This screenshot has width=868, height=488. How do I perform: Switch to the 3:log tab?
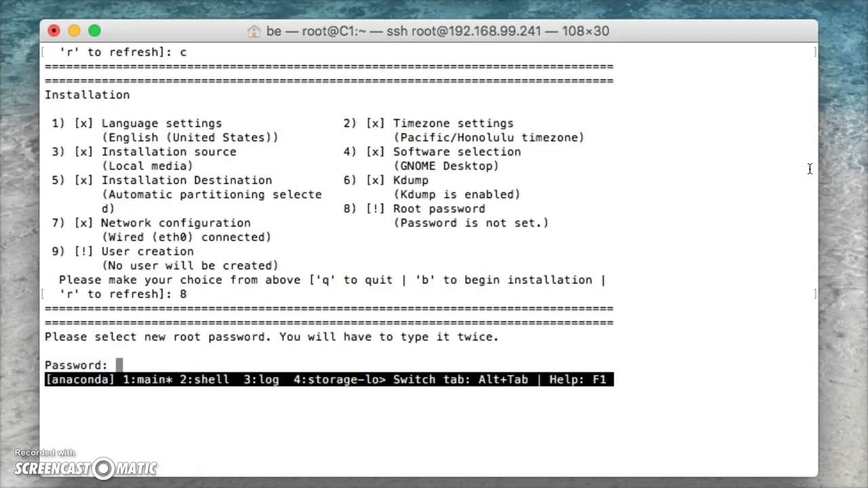[x=261, y=380]
